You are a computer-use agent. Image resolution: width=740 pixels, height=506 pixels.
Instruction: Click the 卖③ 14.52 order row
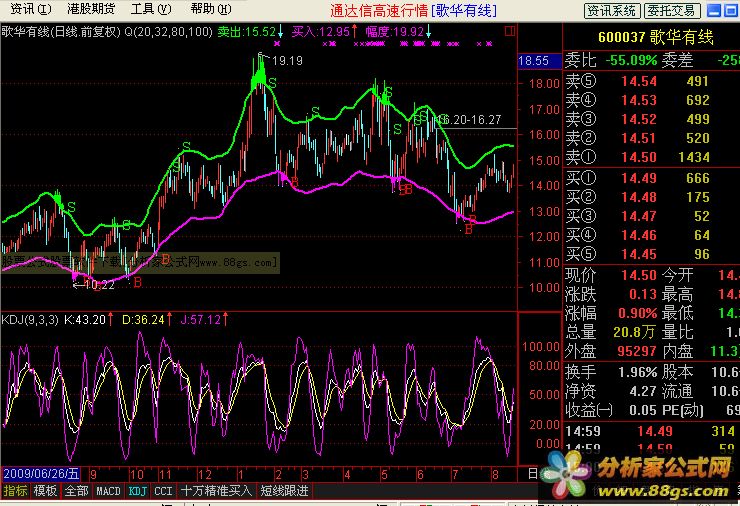tap(651, 119)
